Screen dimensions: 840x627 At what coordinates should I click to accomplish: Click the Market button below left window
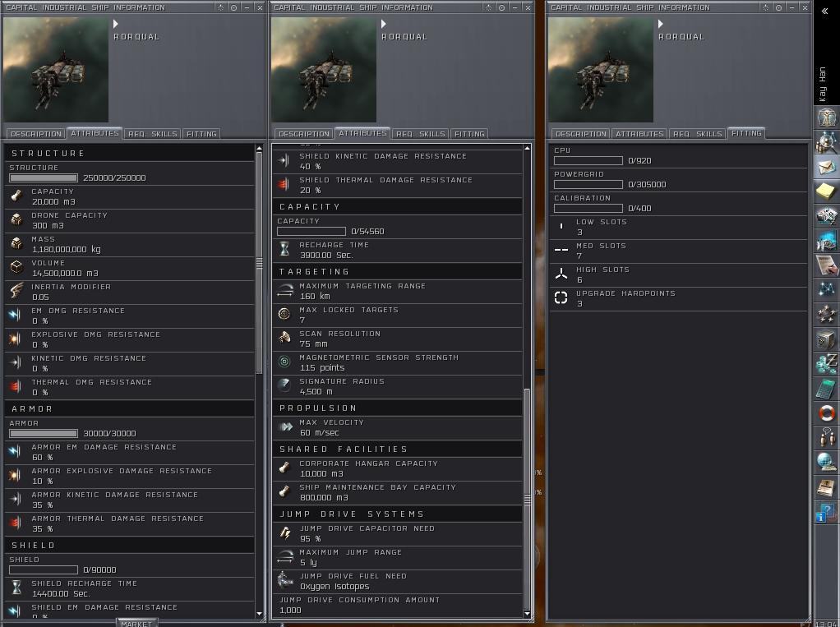[x=136, y=623]
